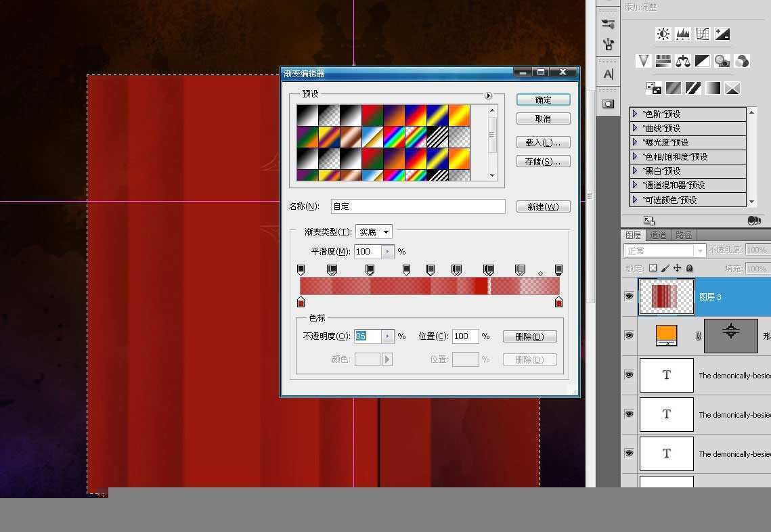Open the 不透明度 slider arrow in 色标
This screenshot has width=771, height=532.
[x=387, y=336]
